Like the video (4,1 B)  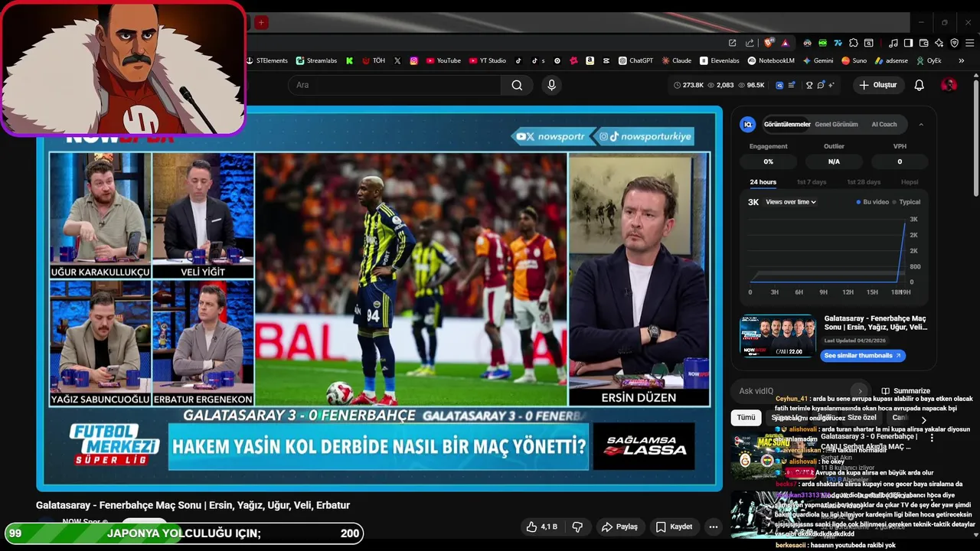pos(541,527)
